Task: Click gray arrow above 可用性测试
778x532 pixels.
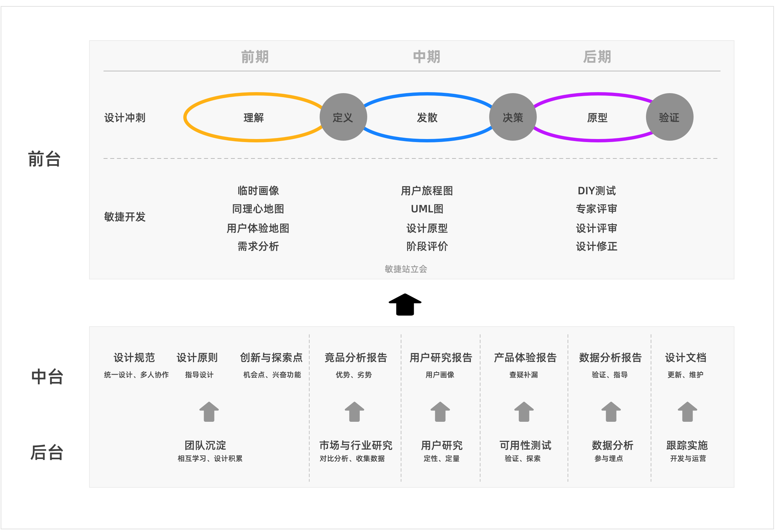Action: (x=524, y=411)
